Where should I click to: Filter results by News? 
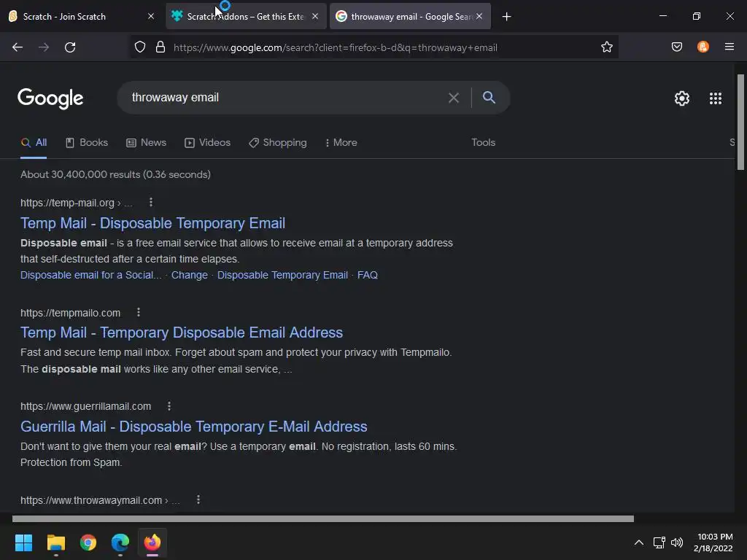click(146, 142)
